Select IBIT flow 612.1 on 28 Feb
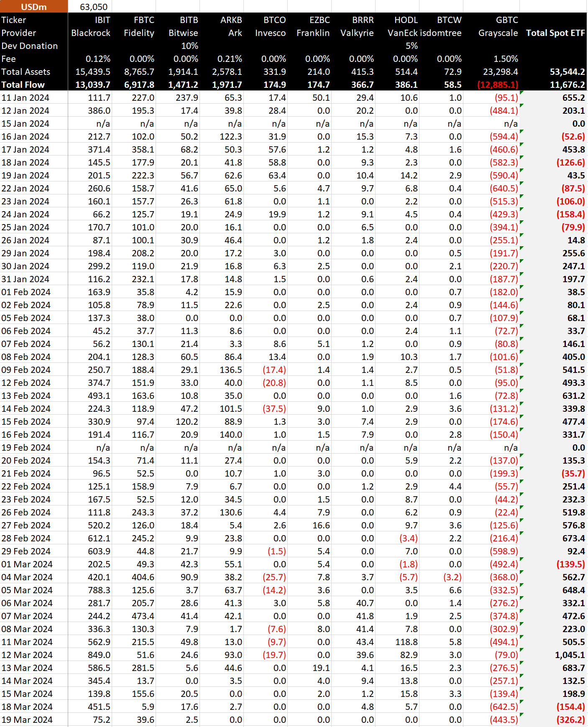588x727 pixels. (99, 538)
